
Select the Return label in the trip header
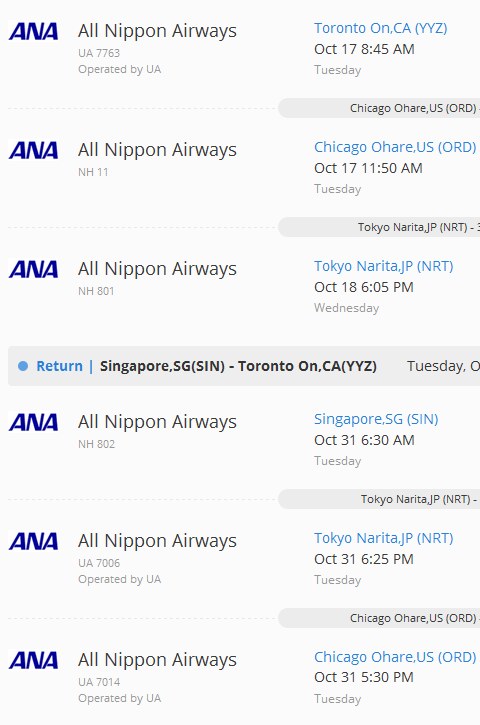(60, 366)
